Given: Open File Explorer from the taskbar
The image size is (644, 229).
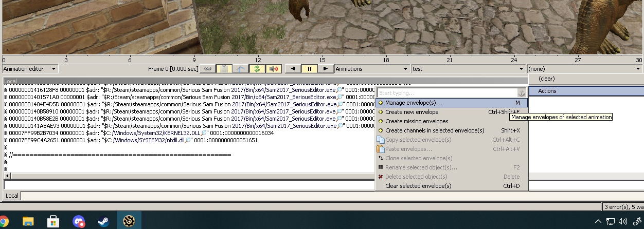Looking at the screenshot, I should (x=28, y=221).
